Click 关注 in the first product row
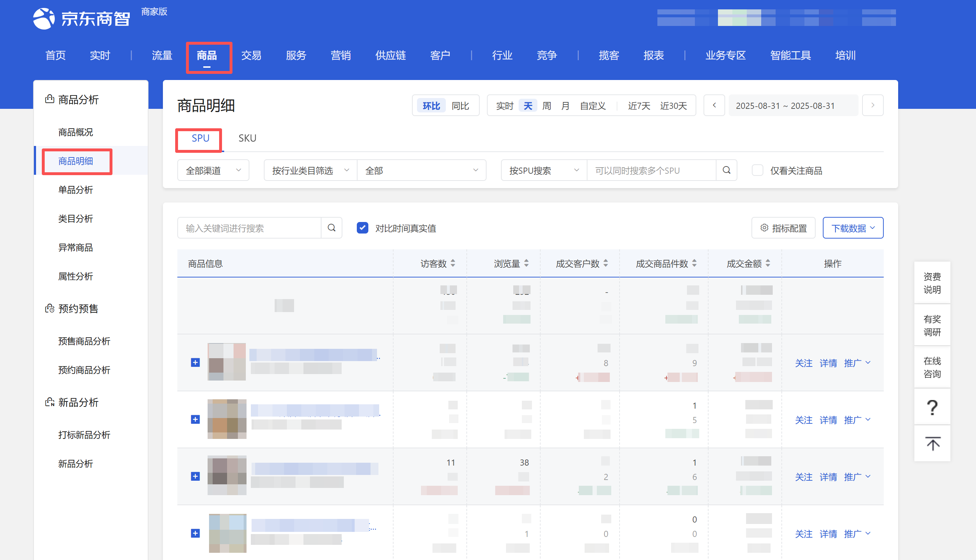 tap(803, 363)
